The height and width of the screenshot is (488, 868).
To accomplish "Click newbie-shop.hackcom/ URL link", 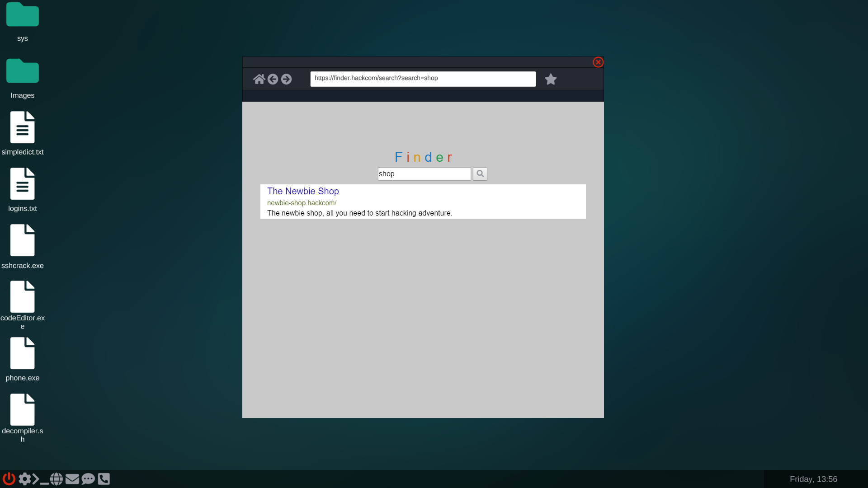I will 301,202.
